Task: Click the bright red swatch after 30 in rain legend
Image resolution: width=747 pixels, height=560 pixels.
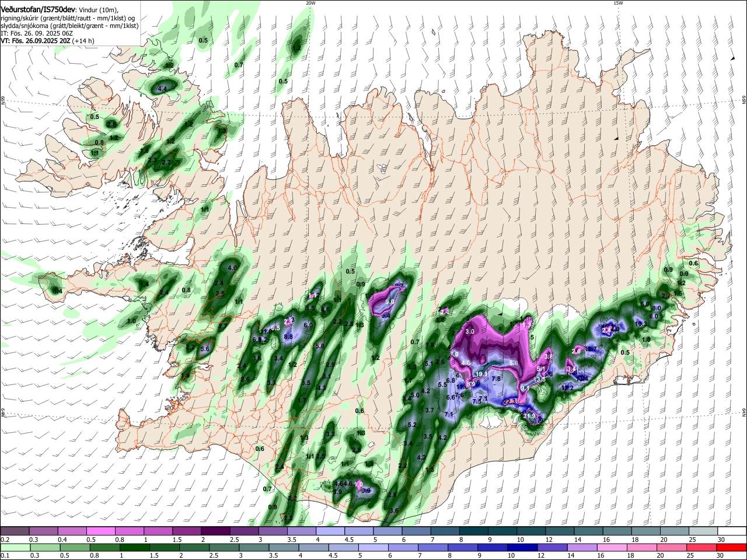Action: coord(731,548)
